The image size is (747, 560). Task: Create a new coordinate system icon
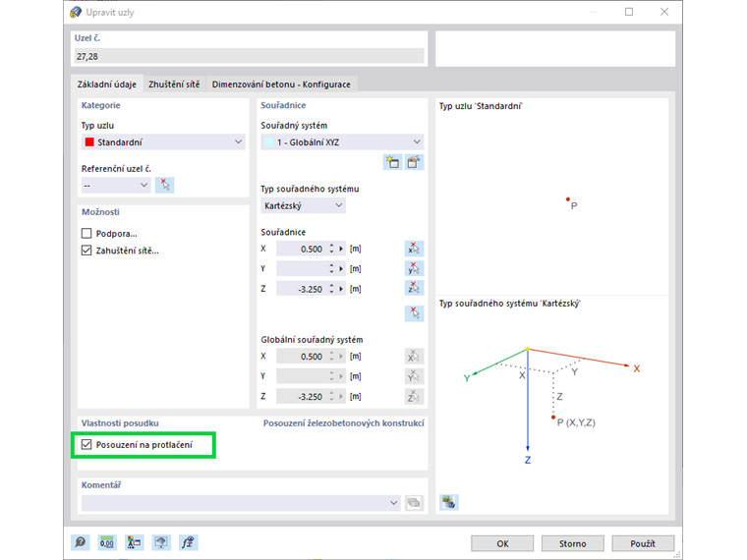tap(392, 162)
